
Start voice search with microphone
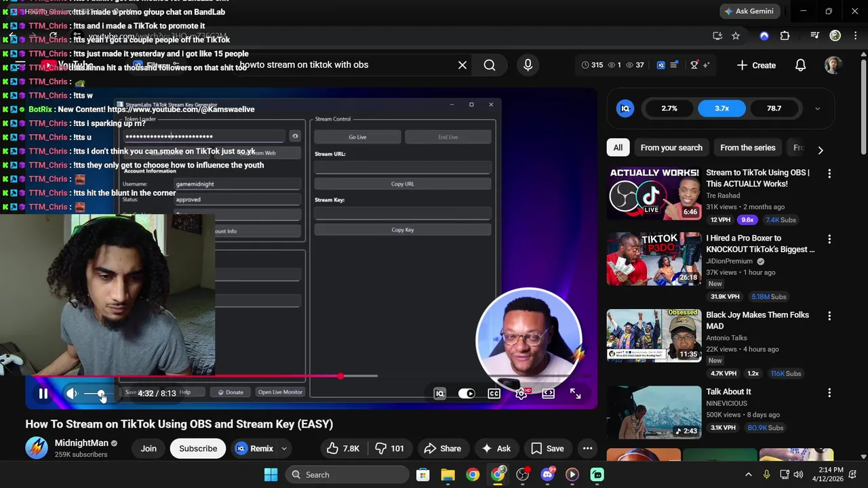click(528, 65)
